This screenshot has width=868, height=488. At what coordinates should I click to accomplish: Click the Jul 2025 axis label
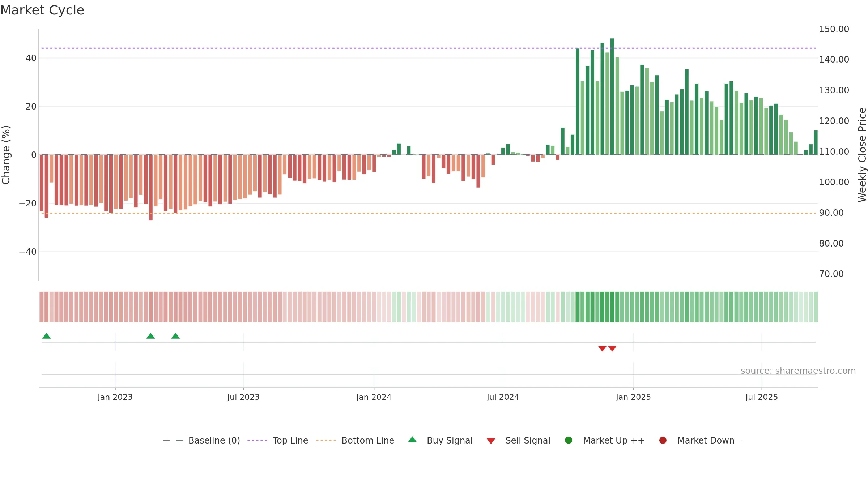tap(762, 397)
